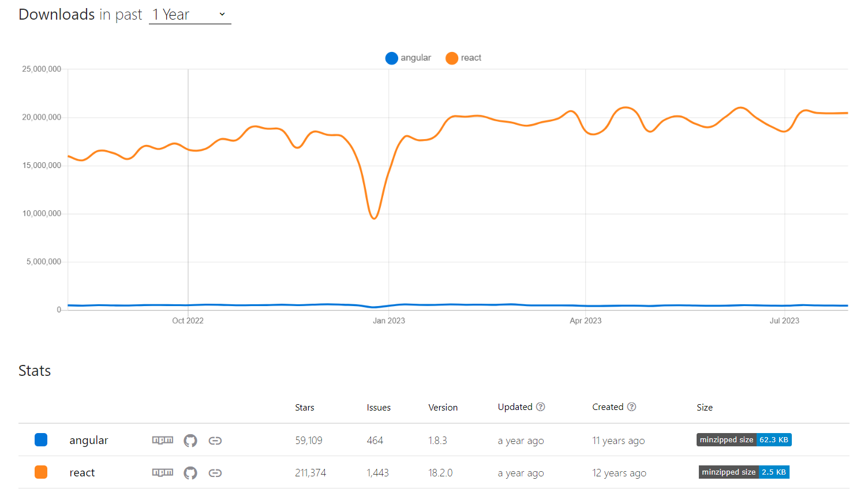
Task: Sort by the Stars column header
Action: 304,407
